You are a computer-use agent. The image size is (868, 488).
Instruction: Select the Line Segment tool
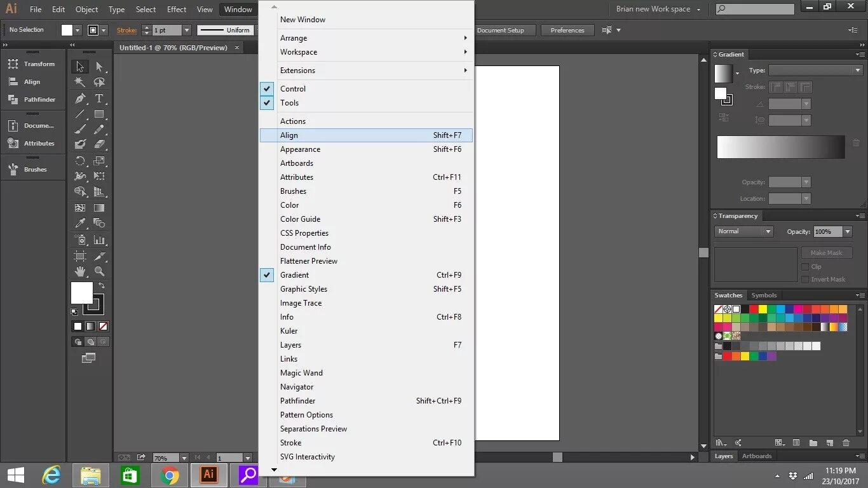point(79,114)
